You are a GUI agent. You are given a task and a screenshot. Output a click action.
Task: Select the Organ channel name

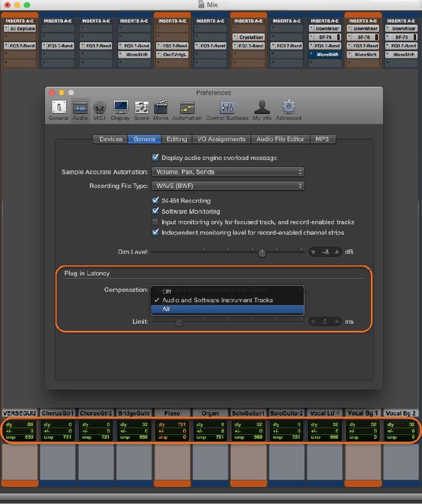point(210,413)
